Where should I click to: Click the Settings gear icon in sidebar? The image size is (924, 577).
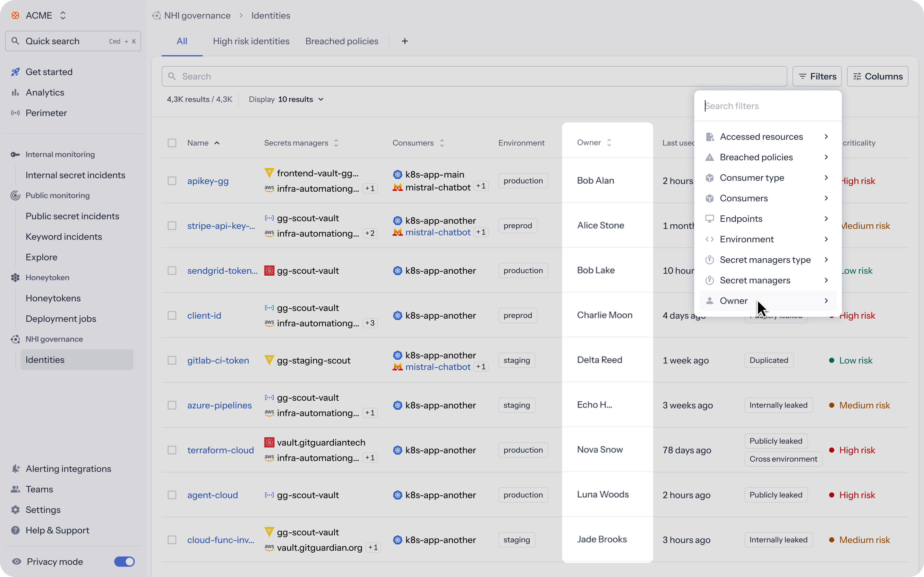[x=15, y=510]
